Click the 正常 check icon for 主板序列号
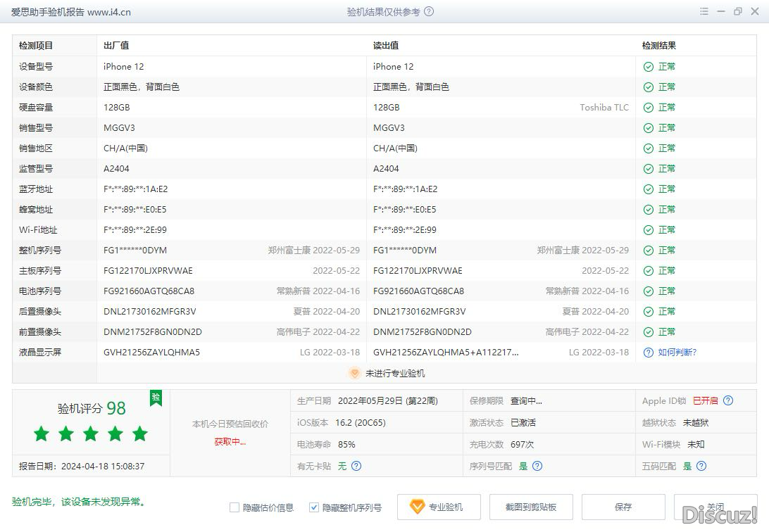The height and width of the screenshot is (532, 769). [649, 271]
